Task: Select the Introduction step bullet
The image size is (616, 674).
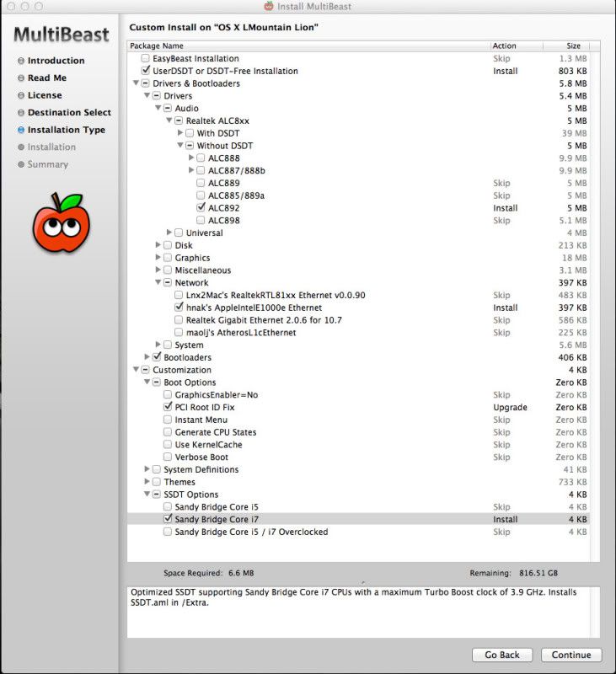Action: 20,61
